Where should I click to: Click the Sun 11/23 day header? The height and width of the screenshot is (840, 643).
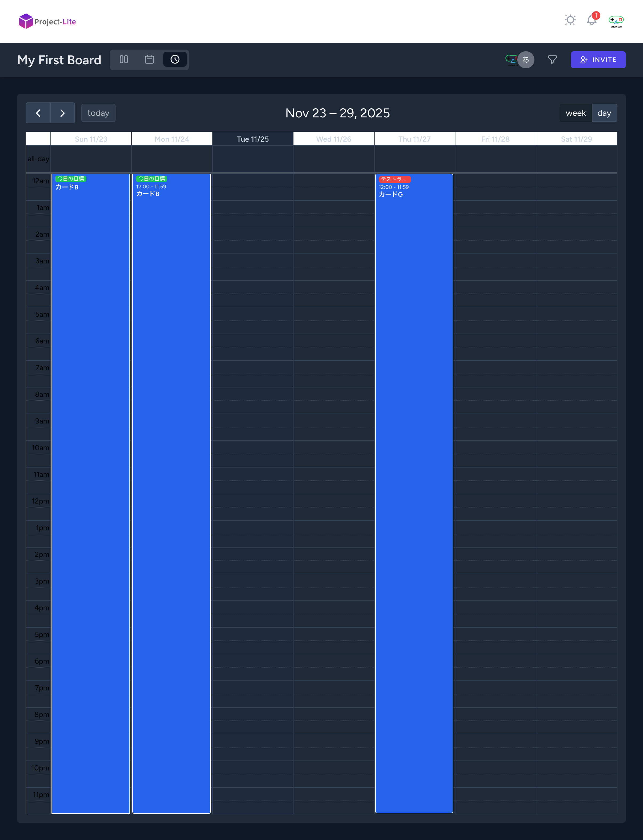tap(91, 138)
